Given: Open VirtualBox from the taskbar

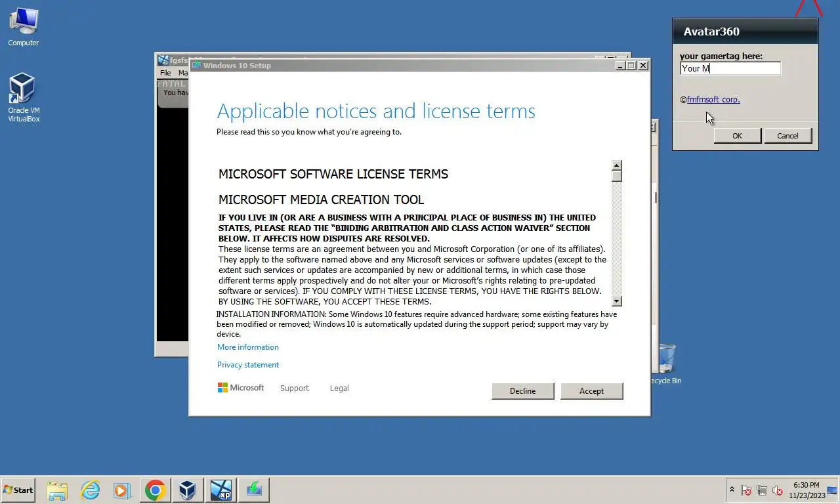Looking at the screenshot, I should (x=188, y=490).
